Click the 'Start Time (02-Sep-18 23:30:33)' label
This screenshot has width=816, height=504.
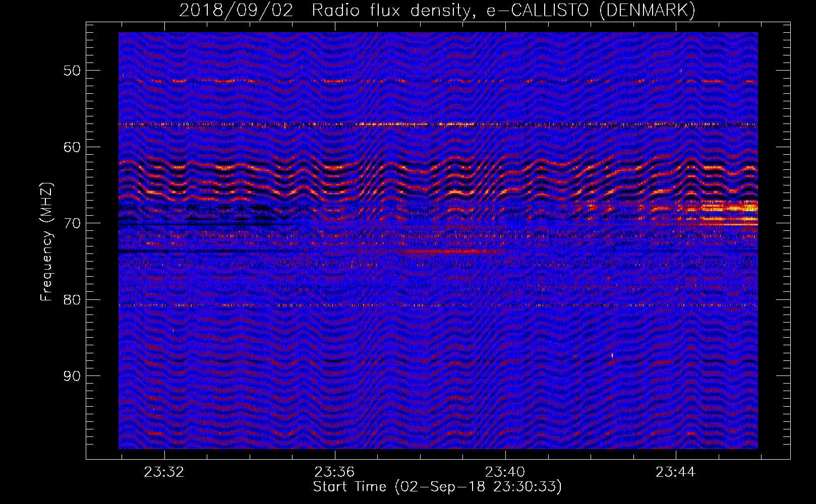click(x=437, y=487)
